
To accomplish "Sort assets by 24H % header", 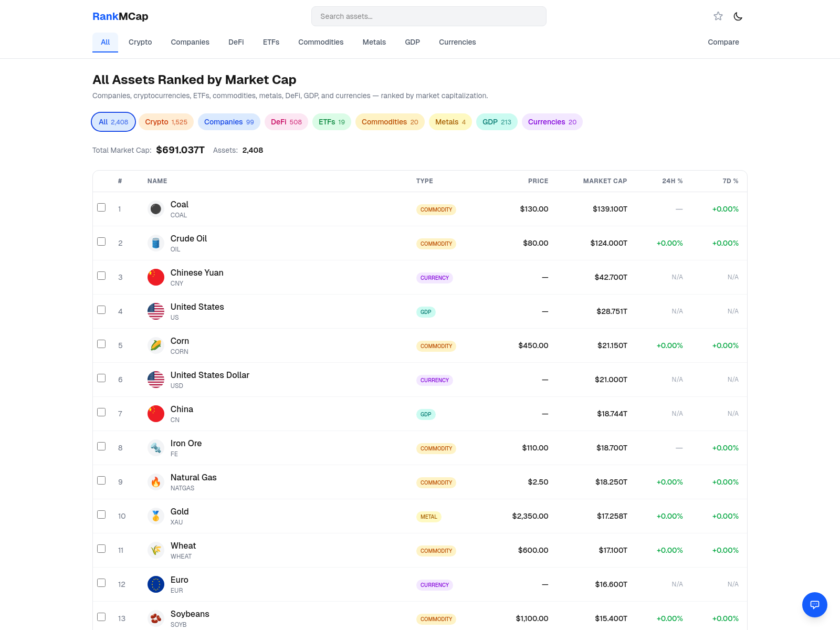I will click(x=672, y=181).
